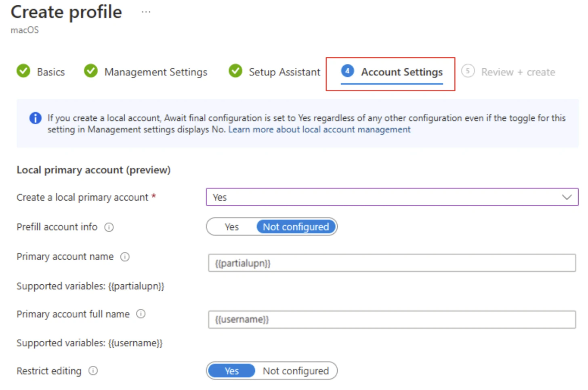Open the Create a local primary account dropdown
588x390 pixels.
392,197
